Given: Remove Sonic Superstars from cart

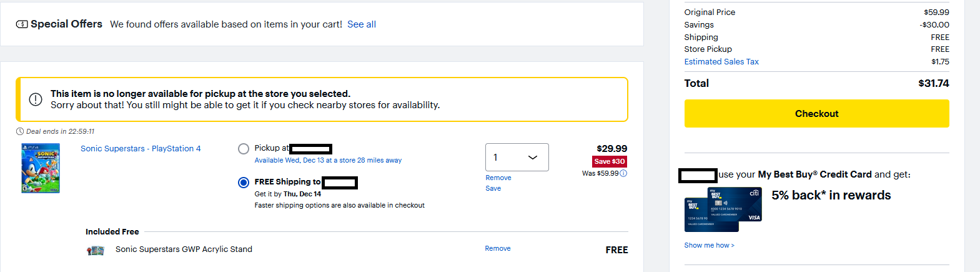Looking at the screenshot, I should [498, 178].
